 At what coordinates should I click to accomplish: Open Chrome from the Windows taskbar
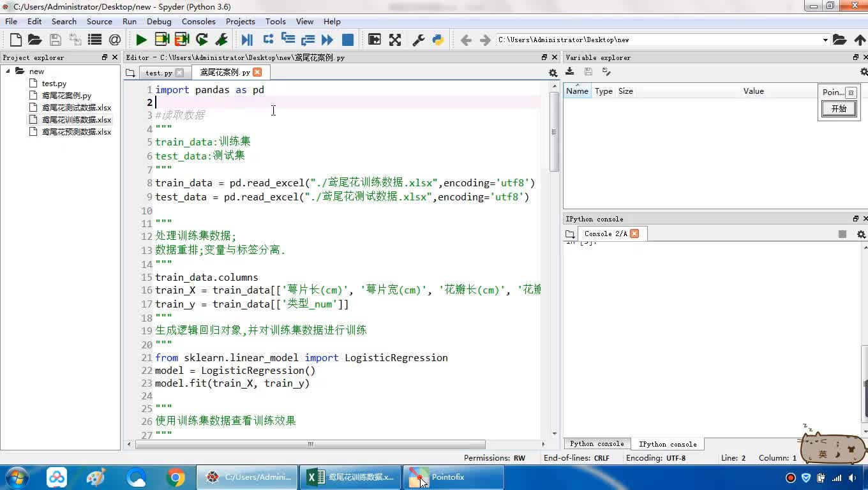[x=176, y=477]
